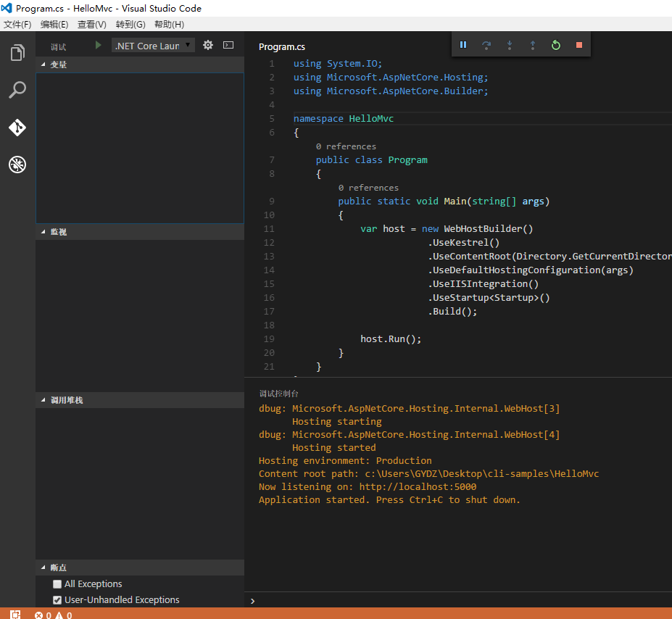Click the 调试 label in the debug sidebar header

(x=58, y=46)
